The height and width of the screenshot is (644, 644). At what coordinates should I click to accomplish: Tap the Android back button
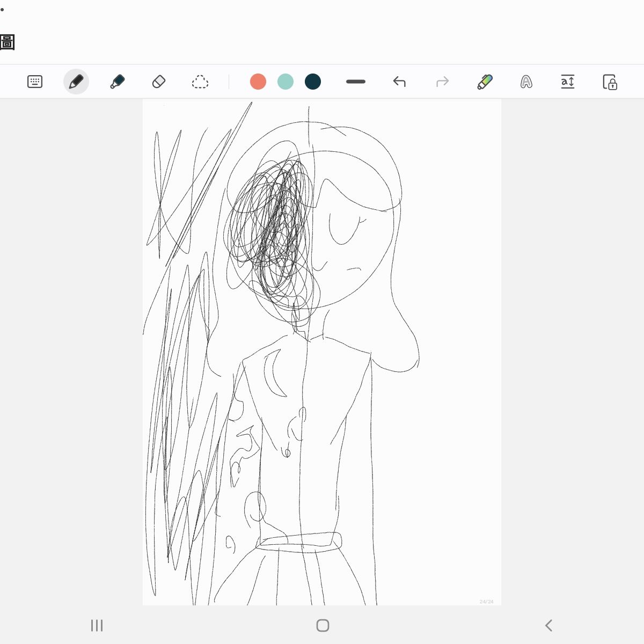(x=548, y=625)
